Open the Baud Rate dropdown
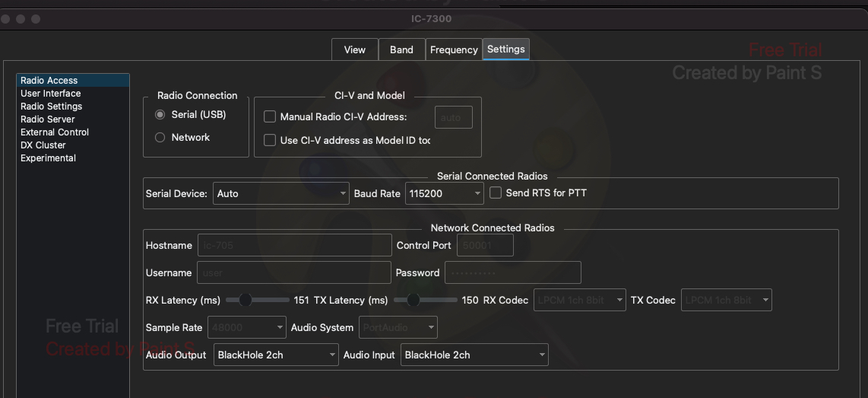Viewport: 868px width, 398px height. 445,193
